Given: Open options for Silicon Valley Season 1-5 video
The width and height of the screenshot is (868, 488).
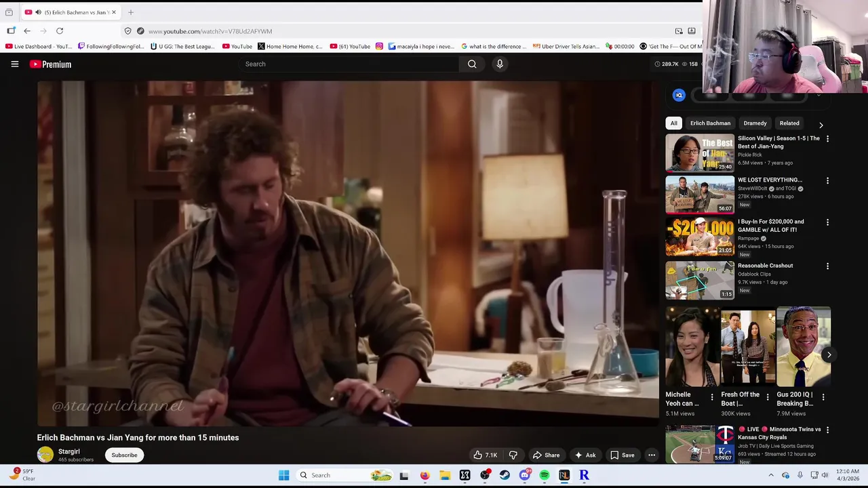Looking at the screenshot, I should 827,139.
